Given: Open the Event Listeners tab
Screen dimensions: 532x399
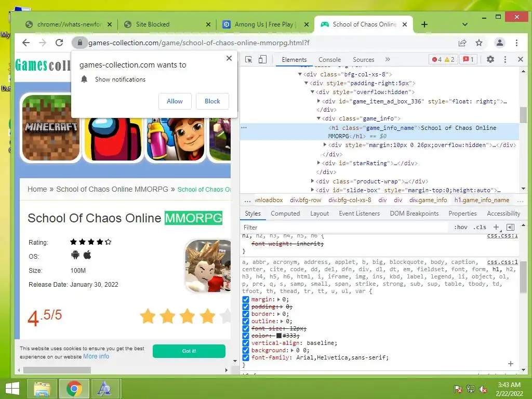Looking at the screenshot, I should tap(360, 214).
